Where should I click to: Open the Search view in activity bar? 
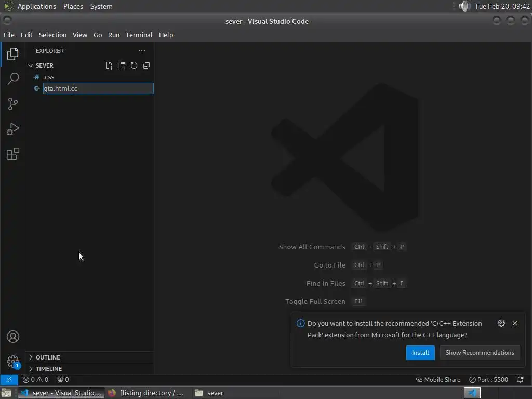click(x=12, y=79)
